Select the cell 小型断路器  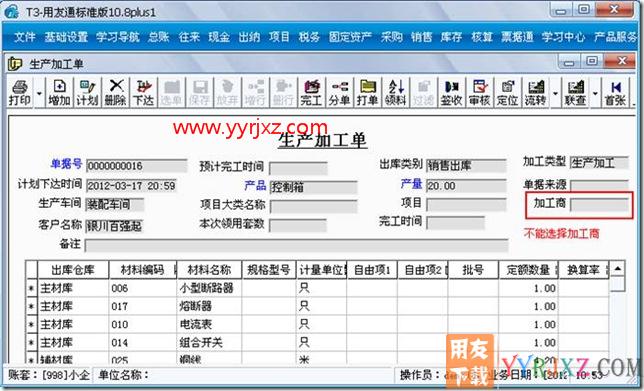point(209,288)
